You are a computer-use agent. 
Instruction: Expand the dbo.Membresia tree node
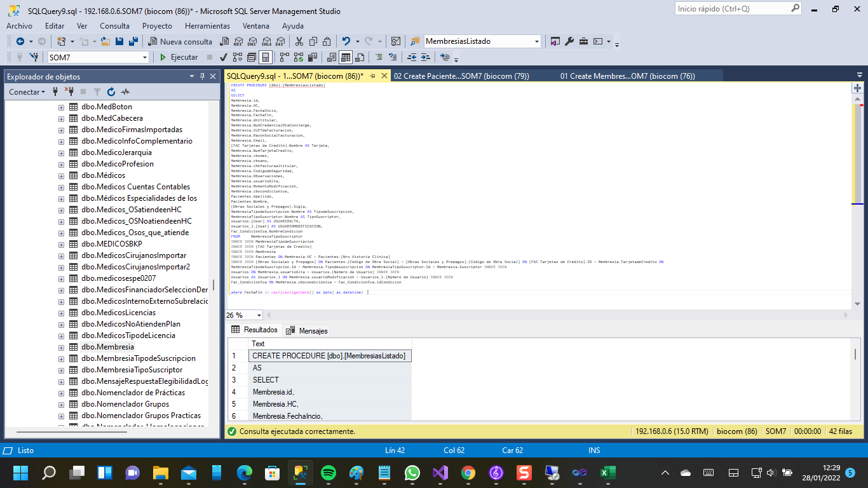[62, 347]
